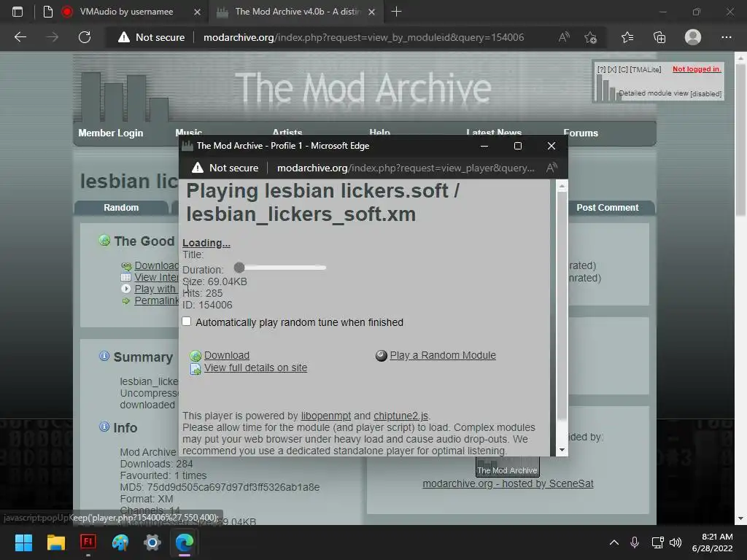This screenshot has height=560, width=747.
Task: Click Not logged in link
Action: pos(697,69)
